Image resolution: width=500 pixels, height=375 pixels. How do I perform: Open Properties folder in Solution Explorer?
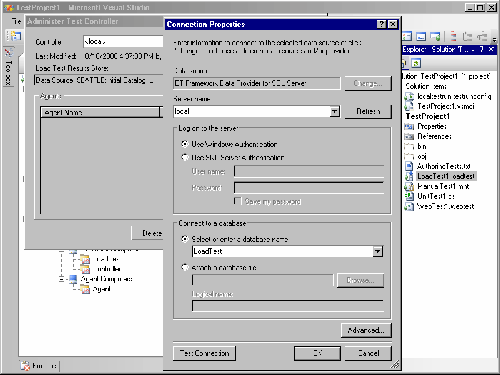pos(432,126)
